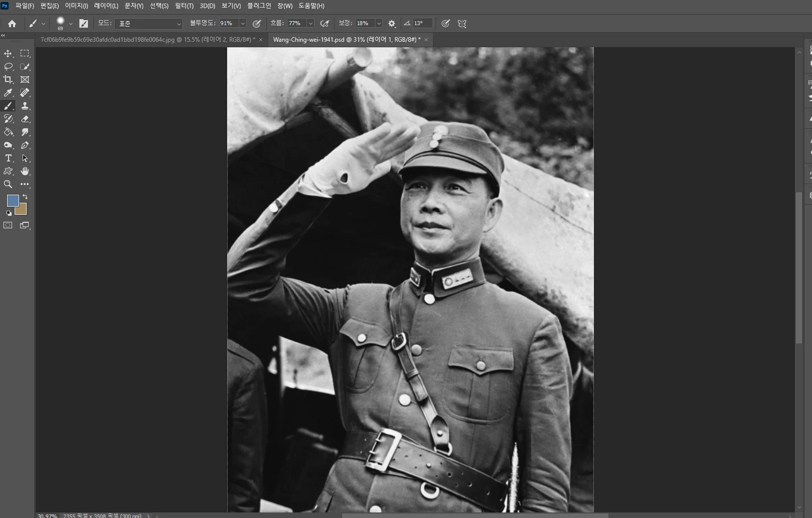This screenshot has height=518, width=812.
Task: Select the Frame tool
Action: click(x=25, y=79)
